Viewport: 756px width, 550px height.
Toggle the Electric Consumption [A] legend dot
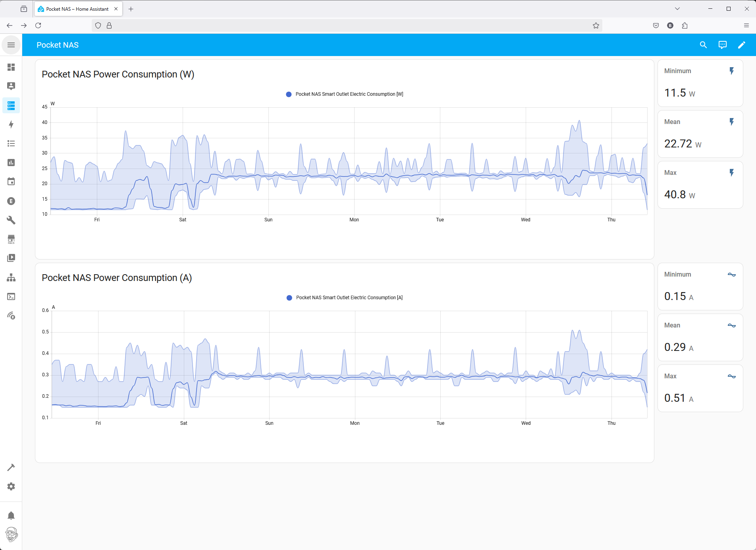(x=289, y=298)
